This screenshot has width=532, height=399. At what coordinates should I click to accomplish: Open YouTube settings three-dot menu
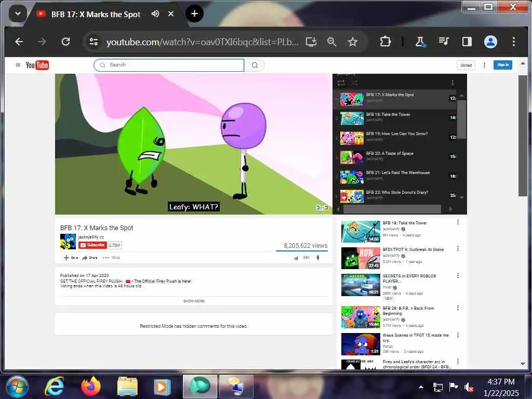click(x=484, y=65)
